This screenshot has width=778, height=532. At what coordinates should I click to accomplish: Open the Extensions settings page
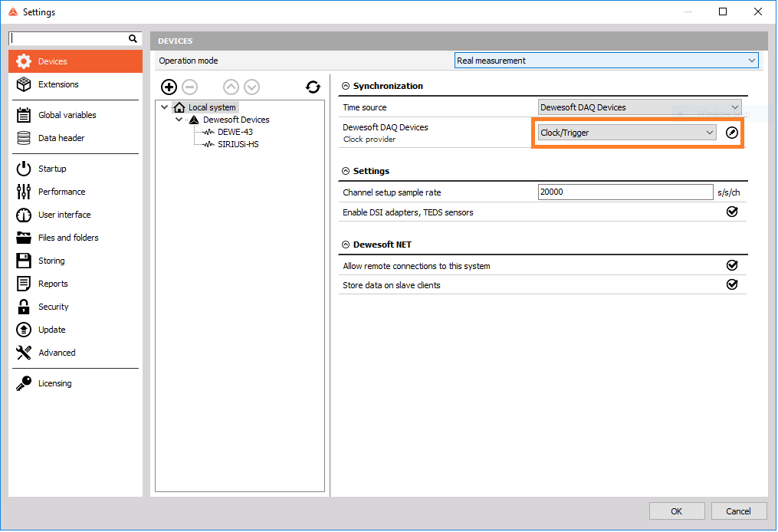tap(75, 84)
